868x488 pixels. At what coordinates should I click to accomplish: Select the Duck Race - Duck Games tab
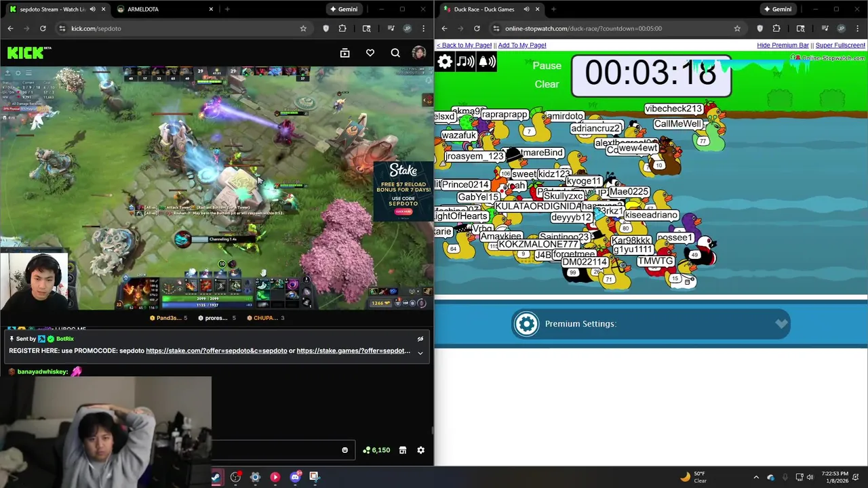[490, 9]
